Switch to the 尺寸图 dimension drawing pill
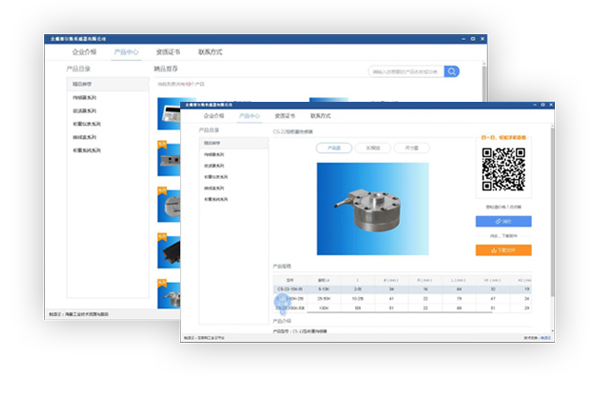595x396 pixels. coord(412,148)
